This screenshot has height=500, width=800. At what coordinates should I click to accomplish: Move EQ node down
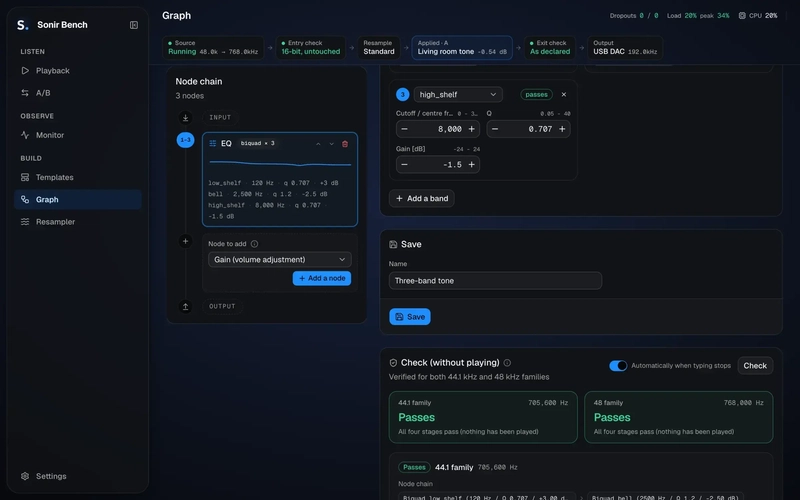coord(332,144)
